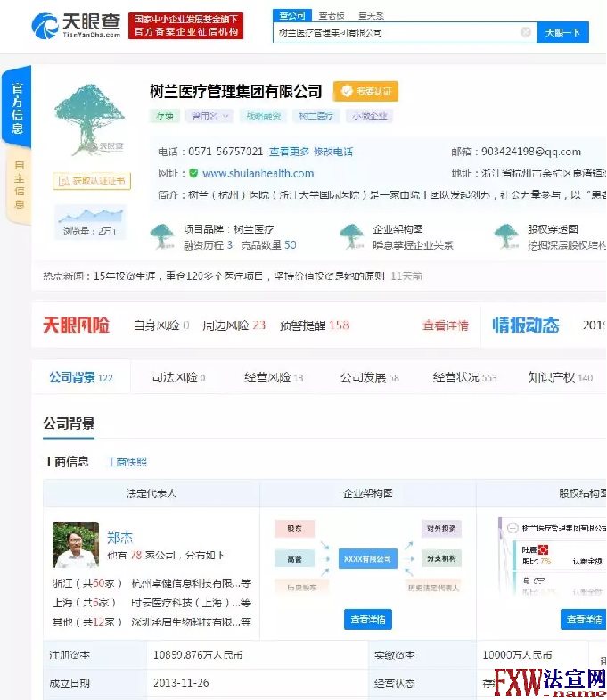Click the 浏览量 chart thumbnail
Image resolution: width=607 pixels, height=700 pixels.
91,222
